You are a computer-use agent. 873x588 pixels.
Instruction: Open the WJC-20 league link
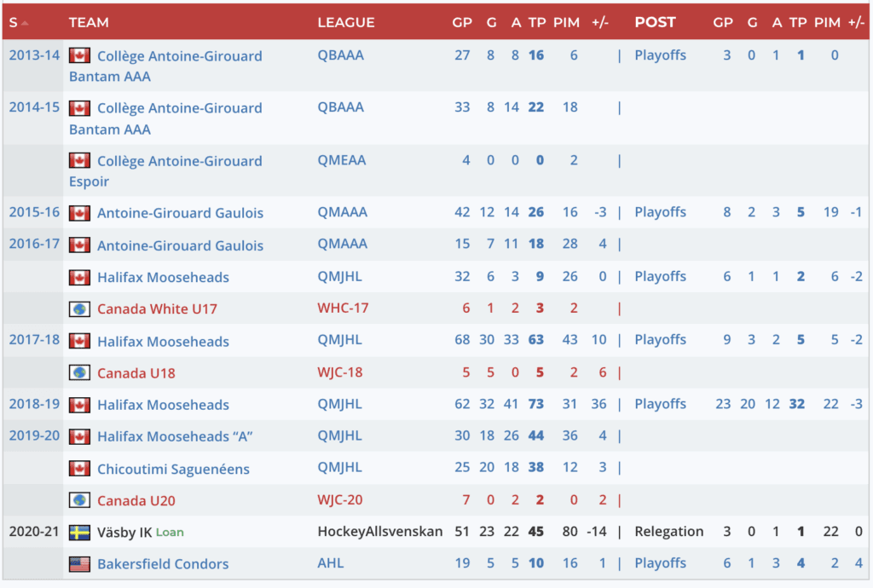(x=342, y=499)
